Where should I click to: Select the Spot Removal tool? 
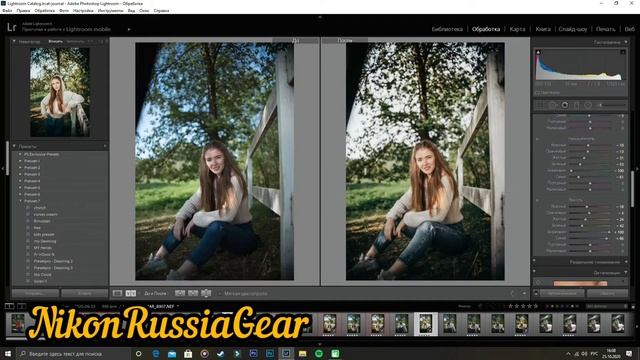553,105
